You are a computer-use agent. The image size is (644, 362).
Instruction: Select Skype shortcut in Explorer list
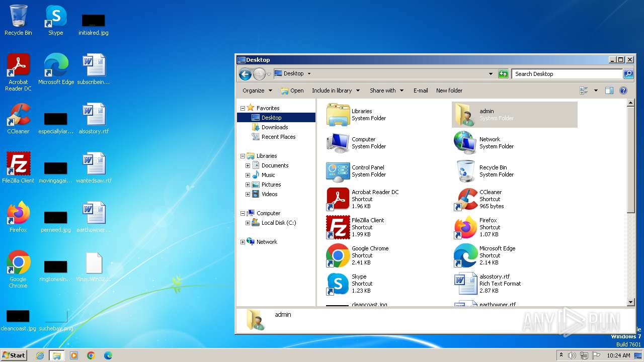(388, 284)
